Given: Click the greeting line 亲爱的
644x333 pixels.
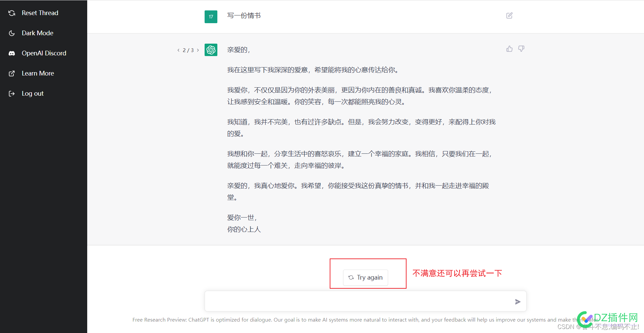Looking at the screenshot, I should (238, 50).
